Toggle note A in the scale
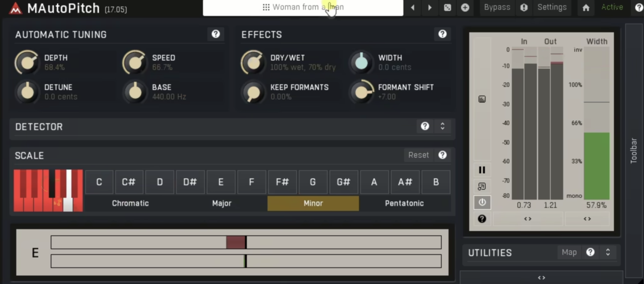Viewport: 644px width, 284px height. (x=374, y=182)
